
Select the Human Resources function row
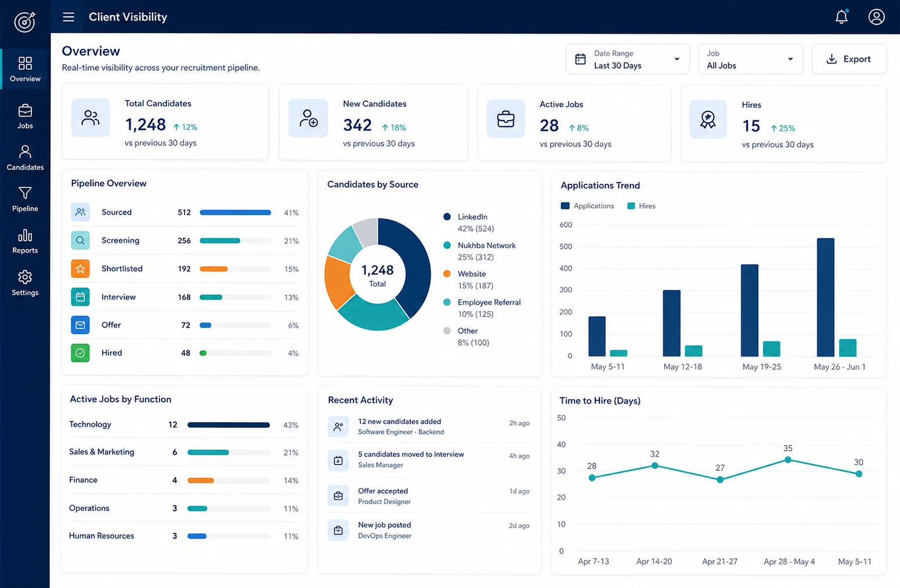(x=184, y=536)
